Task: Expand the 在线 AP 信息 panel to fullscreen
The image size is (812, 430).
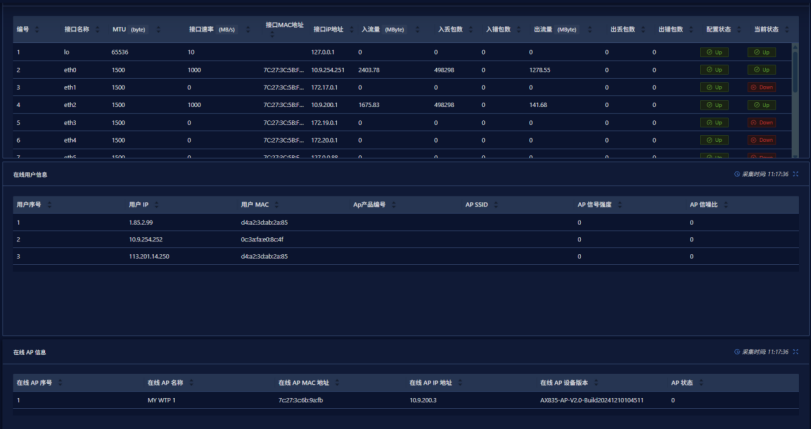Action: tap(796, 352)
